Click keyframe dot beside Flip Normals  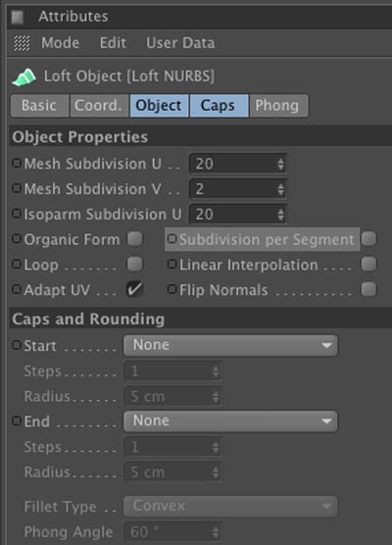pyautogui.click(x=171, y=289)
